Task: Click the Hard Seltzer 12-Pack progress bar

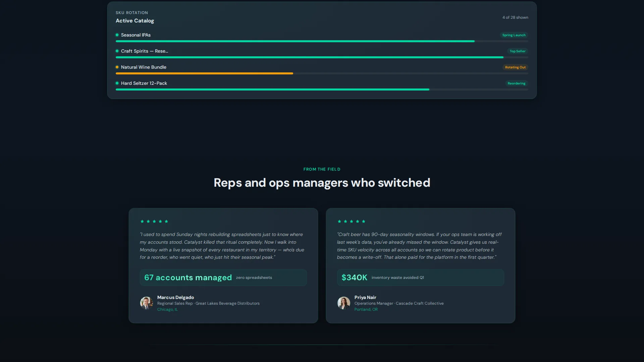Action: pos(322,89)
